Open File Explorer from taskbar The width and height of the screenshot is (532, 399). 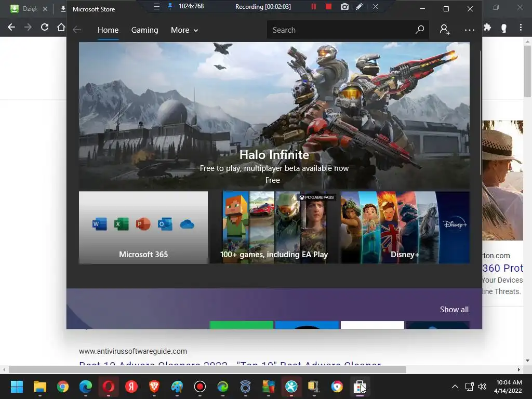[39, 387]
